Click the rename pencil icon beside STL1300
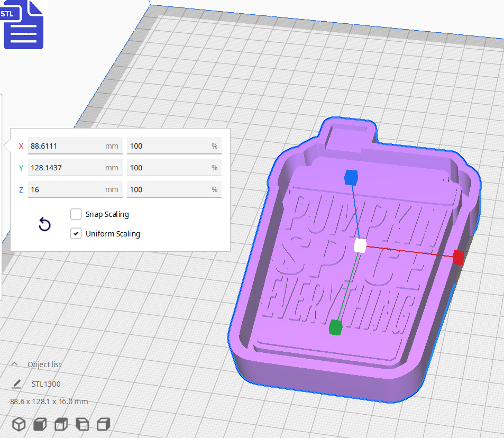This screenshot has height=438, width=504. (17, 384)
